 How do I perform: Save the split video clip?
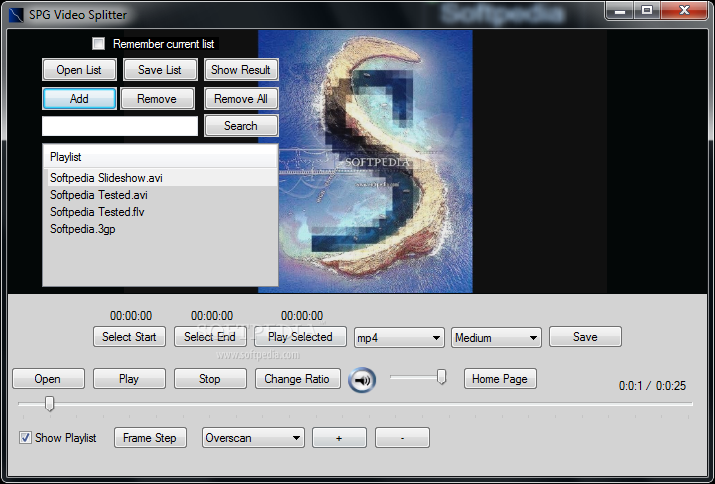tap(585, 337)
